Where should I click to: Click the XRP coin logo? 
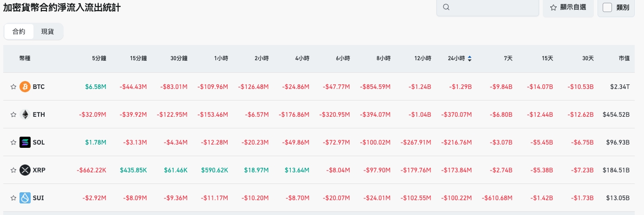point(25,170)
